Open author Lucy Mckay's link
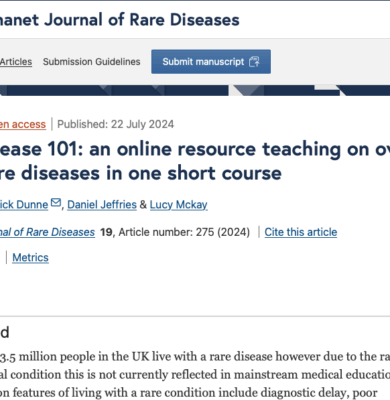This screenshot has width=390, height=400. [179, 204]
